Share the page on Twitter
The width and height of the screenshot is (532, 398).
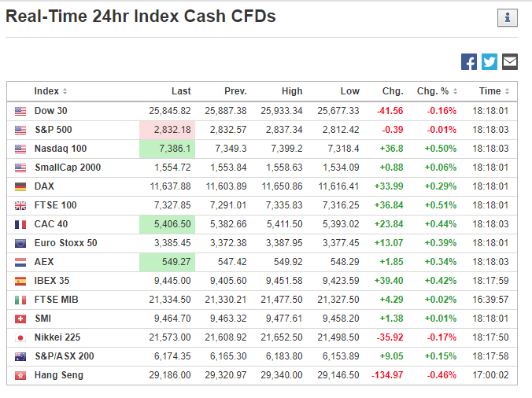[490, 61]
